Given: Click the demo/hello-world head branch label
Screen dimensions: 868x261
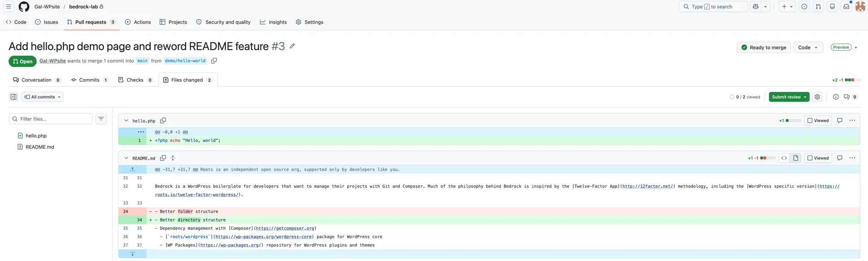Looking at the screenshot, I should tap(185, 61).
